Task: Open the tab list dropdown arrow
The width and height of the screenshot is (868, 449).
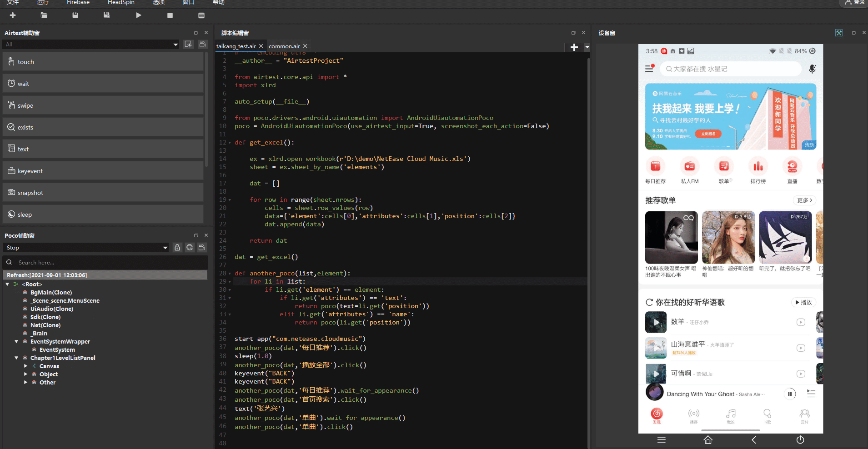Action: (x=587, y=47)
